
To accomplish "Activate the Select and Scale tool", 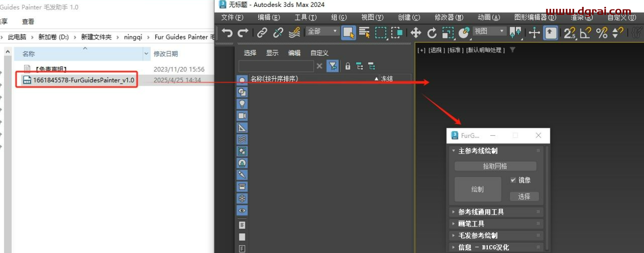I will coord(448,33).
